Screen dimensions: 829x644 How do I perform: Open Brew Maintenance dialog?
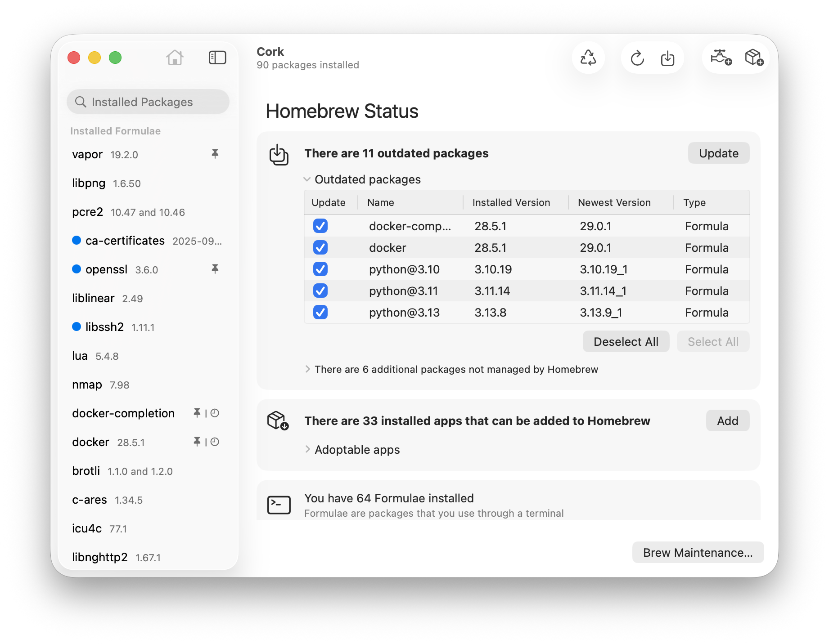click(x=698, y=553)
